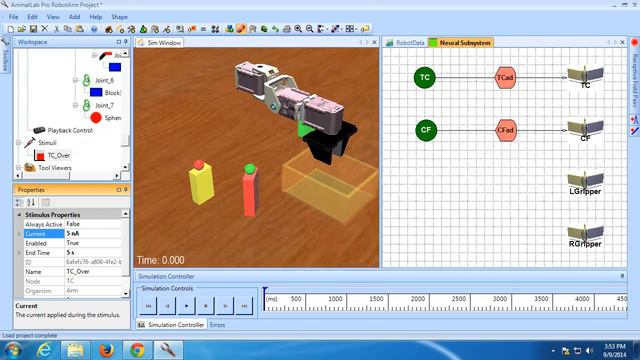Click the blue Help question mark icon

[94, 29]
